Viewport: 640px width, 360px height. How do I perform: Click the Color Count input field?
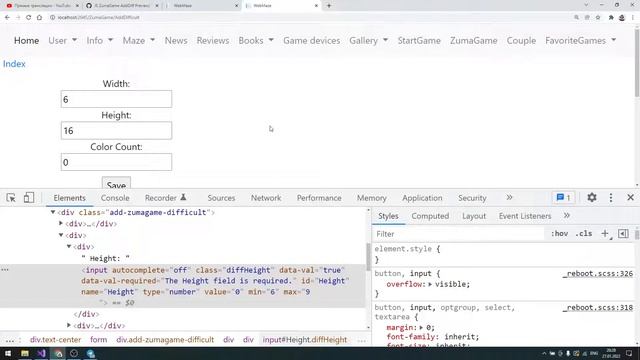click(116, 162)
